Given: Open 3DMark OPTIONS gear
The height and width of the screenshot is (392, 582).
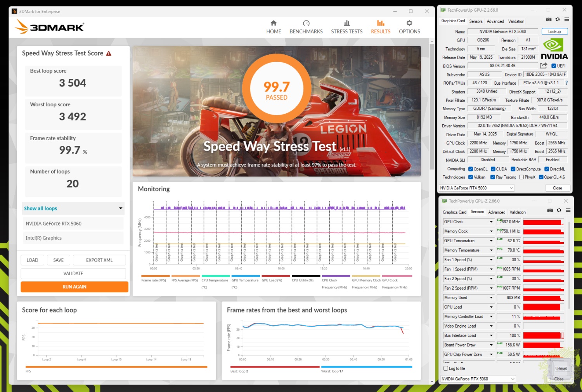Looking at the screenshot, I should point(409,27).
